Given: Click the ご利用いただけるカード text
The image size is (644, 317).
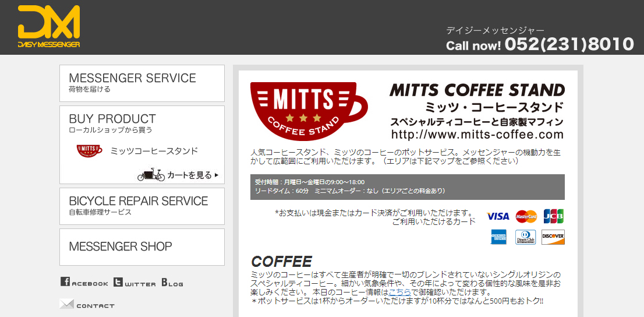Looking at the screenshot, I should (434, 221).
